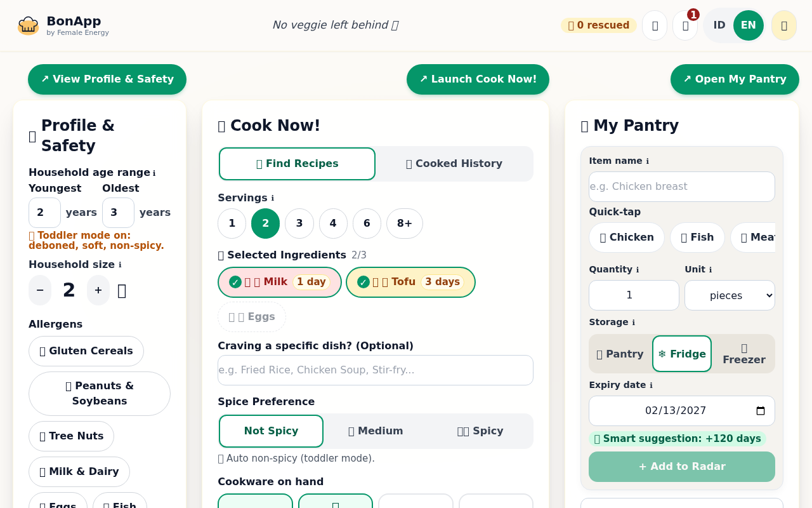
Task: Click info icon beside Storage label
Action: click(633, 323)
